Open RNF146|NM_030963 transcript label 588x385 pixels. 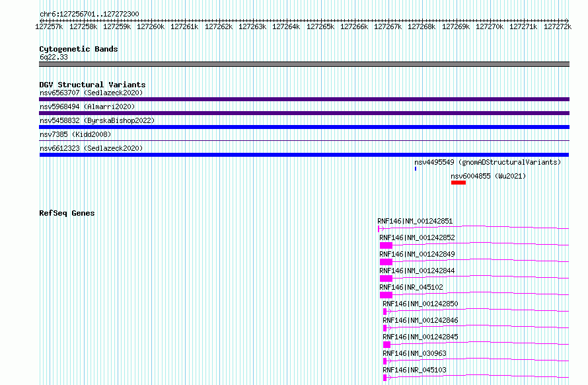tap(414, 353)
